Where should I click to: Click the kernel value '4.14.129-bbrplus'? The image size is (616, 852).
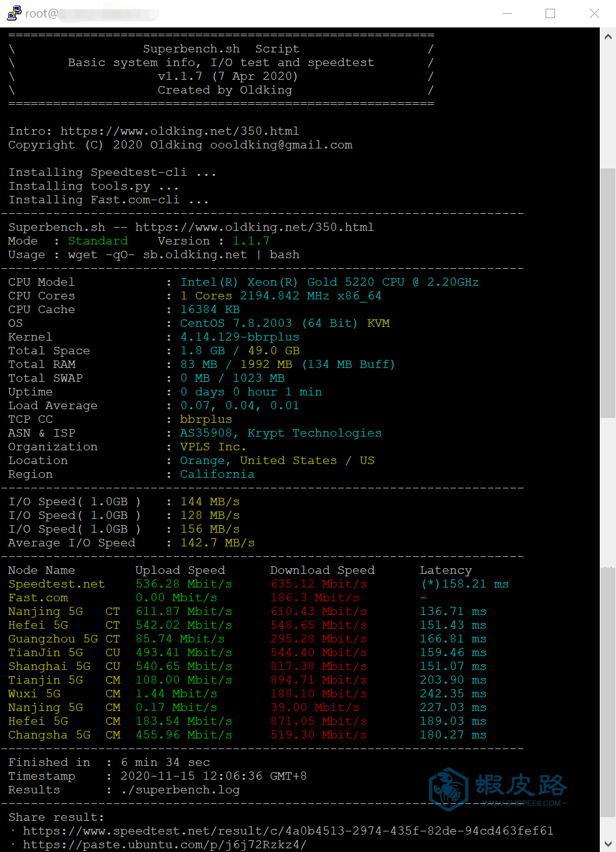tap(240, 337)
